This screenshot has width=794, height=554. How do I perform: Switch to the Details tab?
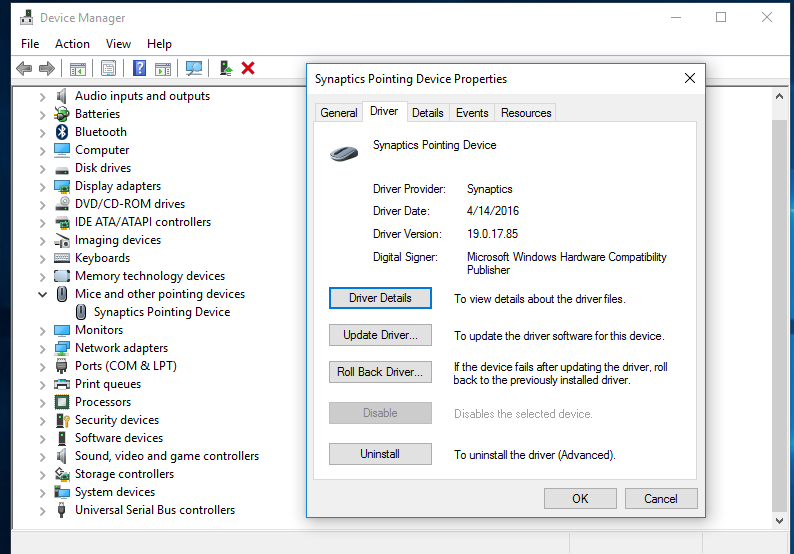[x=427, y=113]
